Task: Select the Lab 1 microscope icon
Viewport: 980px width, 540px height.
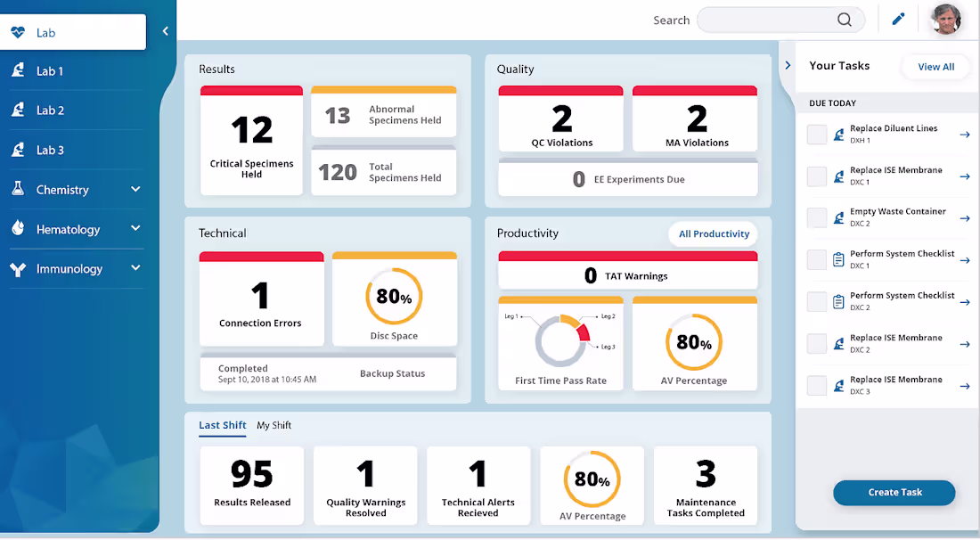Action: pos(20,70)
